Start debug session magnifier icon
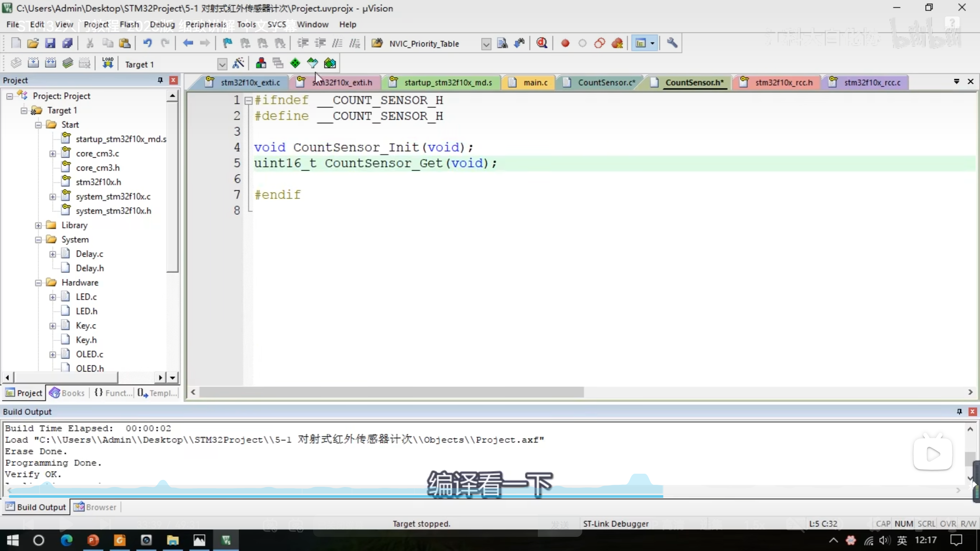The height and width of the screenshot is (551, 980). [542, 43]
